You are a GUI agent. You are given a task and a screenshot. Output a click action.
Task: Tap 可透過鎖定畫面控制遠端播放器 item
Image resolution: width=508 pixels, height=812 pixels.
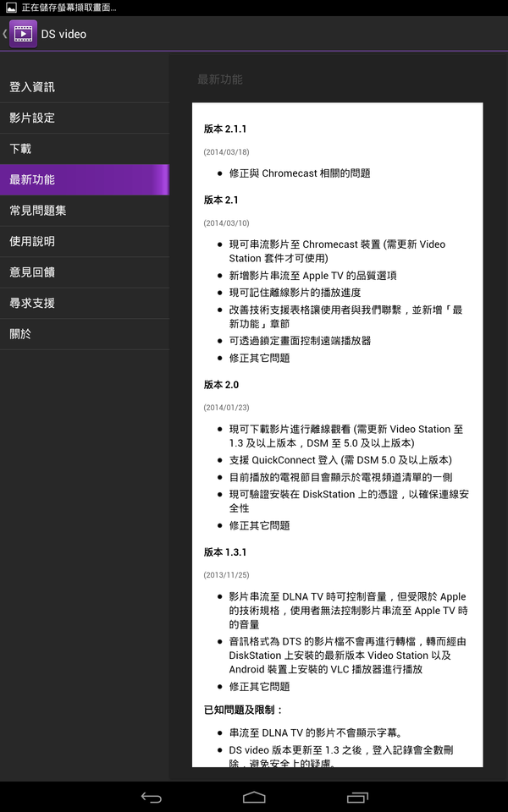coord(300,341)
